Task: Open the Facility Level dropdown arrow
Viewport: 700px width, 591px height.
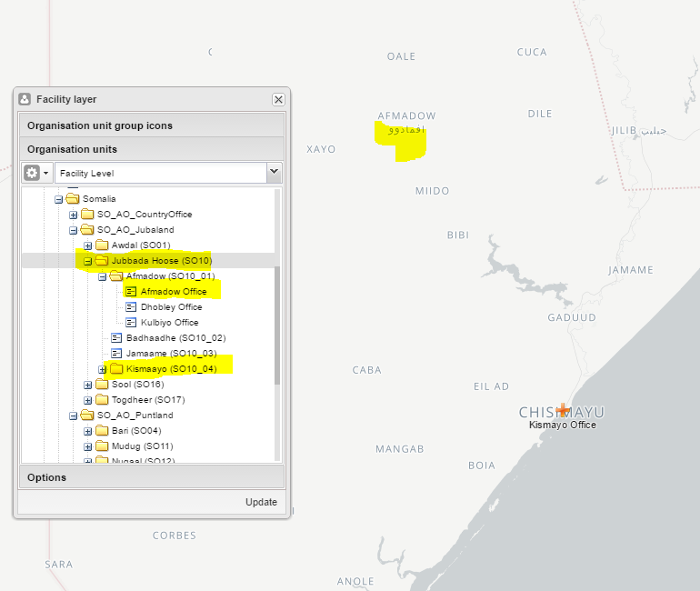Action: pyautogui.click(x=274, y=172)
